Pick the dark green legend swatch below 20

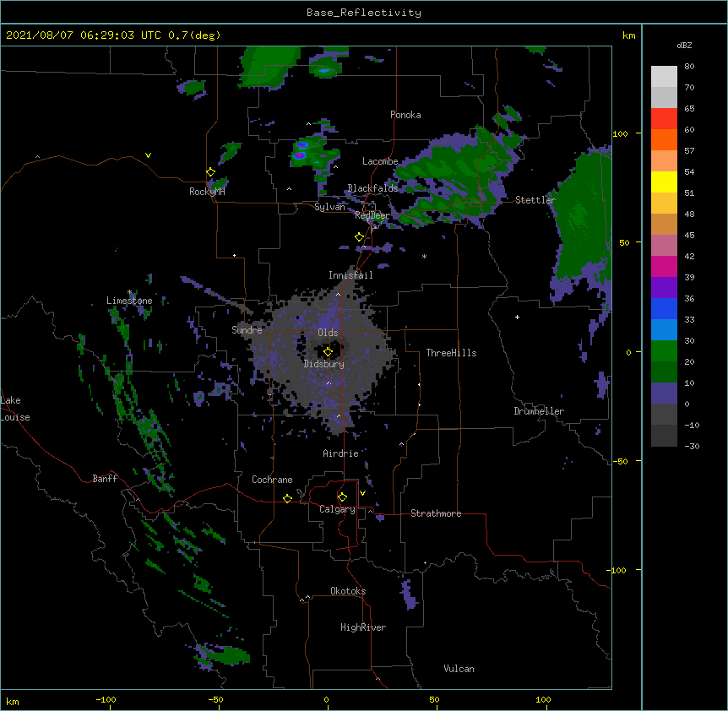pos(664,372)
